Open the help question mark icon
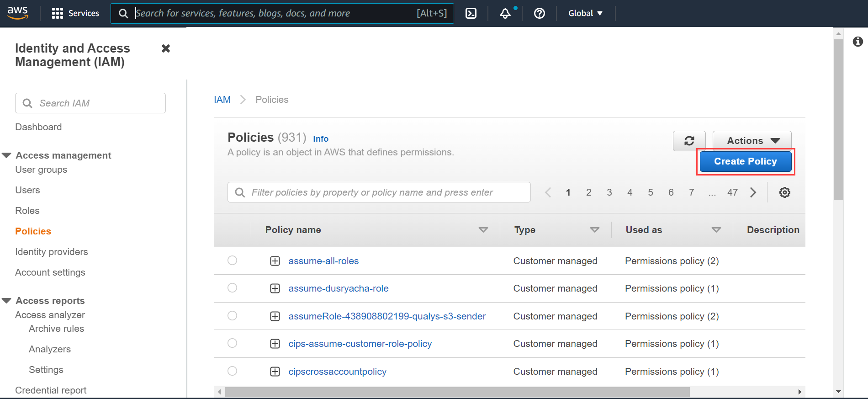 coord(540,13)
